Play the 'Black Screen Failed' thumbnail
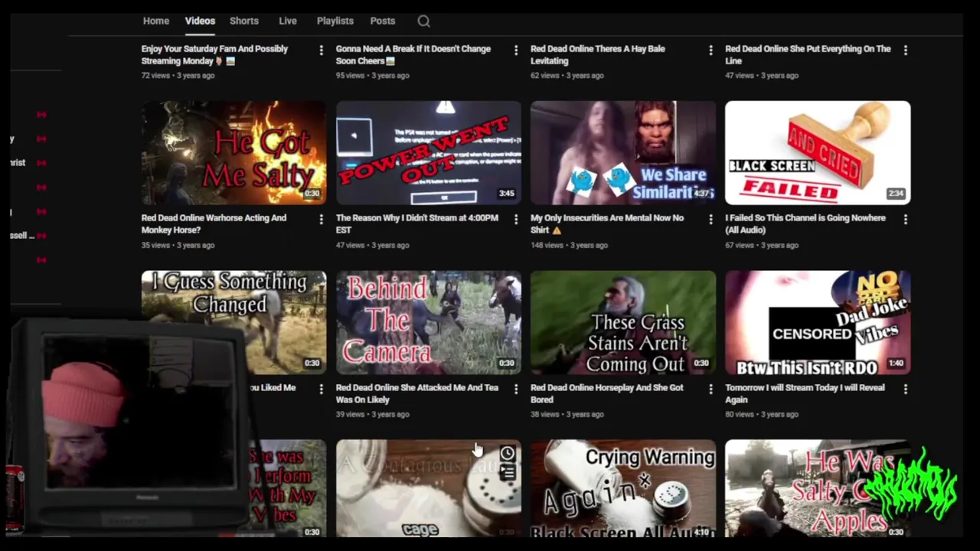 818,153
